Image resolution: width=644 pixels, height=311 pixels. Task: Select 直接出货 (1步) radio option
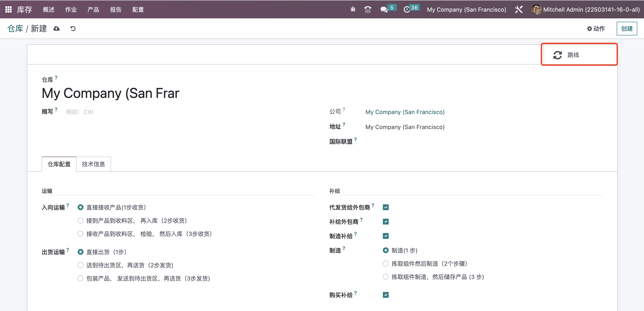tap(80, 252)
